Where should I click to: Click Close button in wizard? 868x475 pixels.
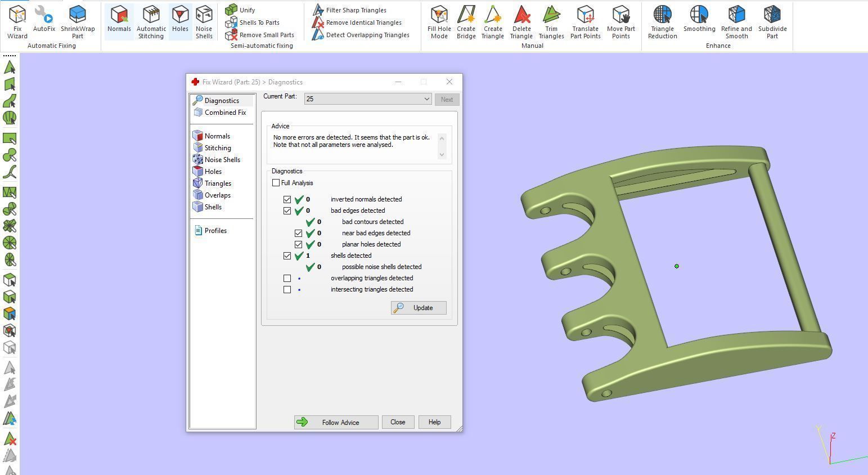[398, 422]
